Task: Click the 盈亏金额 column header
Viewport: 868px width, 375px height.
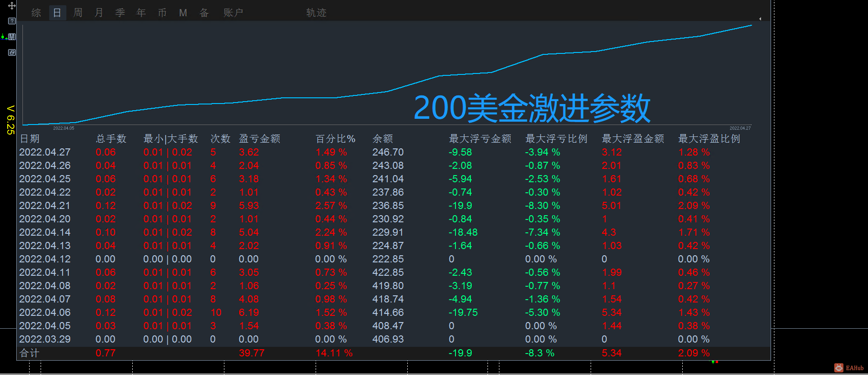Action: (260, 139)
